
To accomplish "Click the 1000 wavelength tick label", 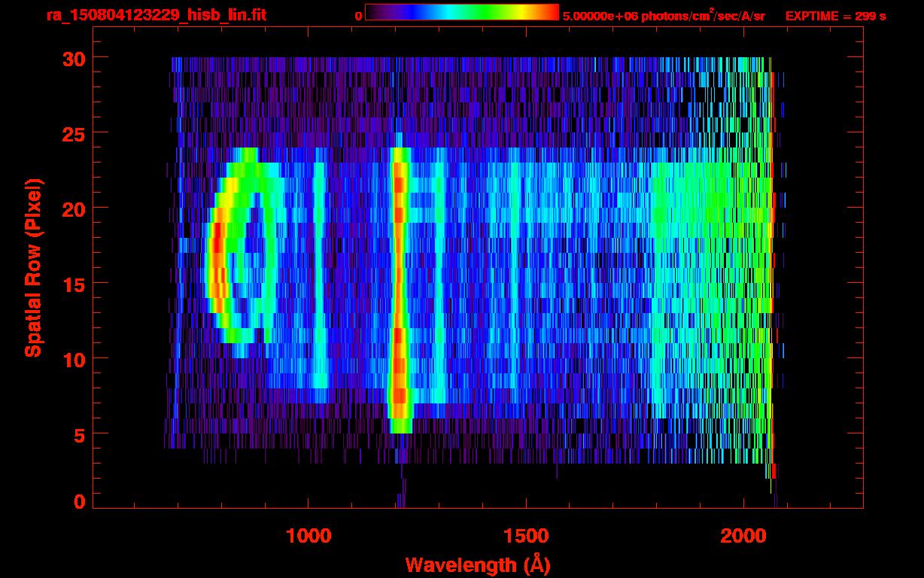I will pos(309,536).
